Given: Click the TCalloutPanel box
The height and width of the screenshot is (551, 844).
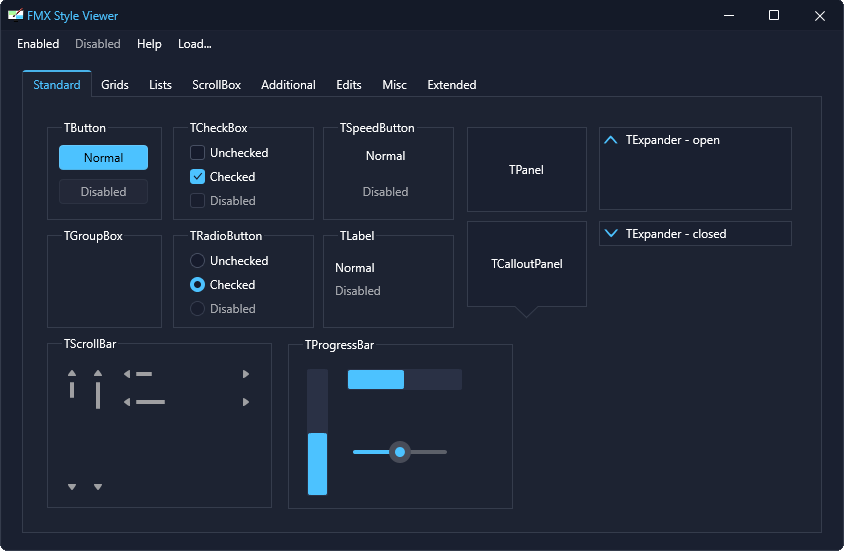Looking at the screenshot, I should tap(527, 264).
